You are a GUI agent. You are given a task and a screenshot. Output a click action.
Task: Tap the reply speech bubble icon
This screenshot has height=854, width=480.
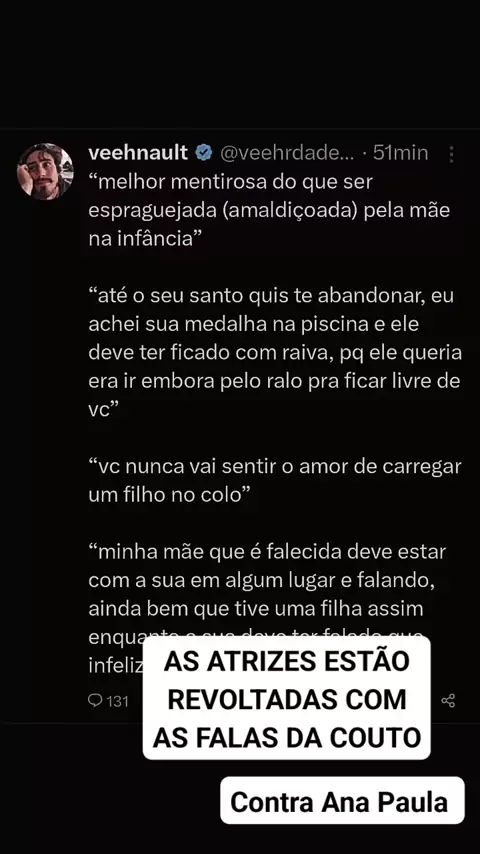click(x=95, y=700)
